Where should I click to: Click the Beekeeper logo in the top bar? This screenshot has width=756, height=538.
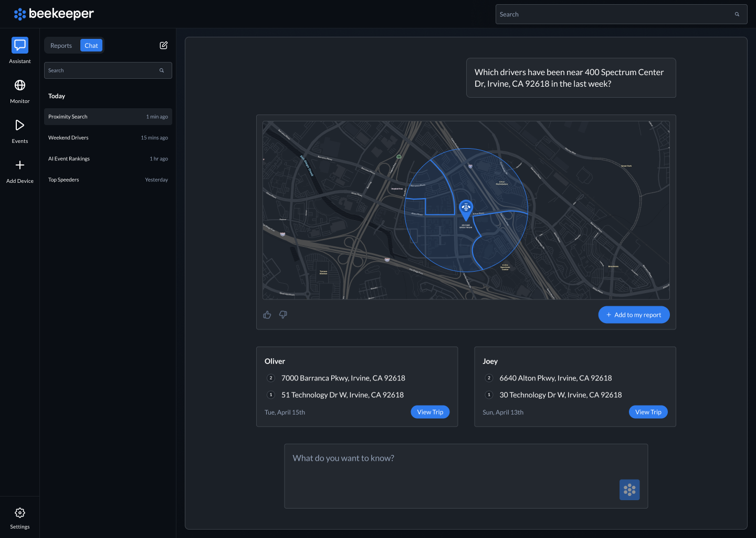click(54, 14)
